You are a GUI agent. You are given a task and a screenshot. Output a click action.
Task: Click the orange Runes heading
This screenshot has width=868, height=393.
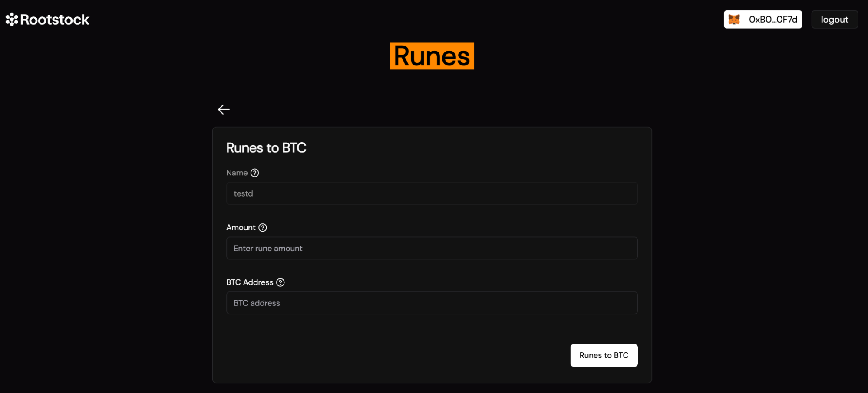pyautogui.click(x=432, y=56)
